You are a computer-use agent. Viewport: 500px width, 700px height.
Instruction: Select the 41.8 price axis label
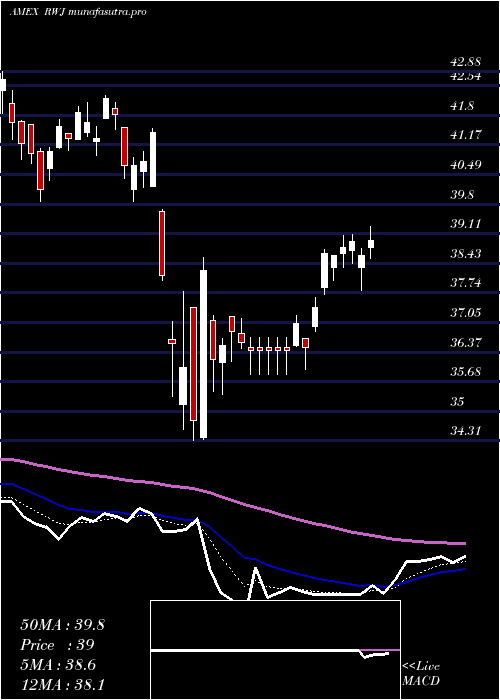pyautogui.click(x=462, y=106)
